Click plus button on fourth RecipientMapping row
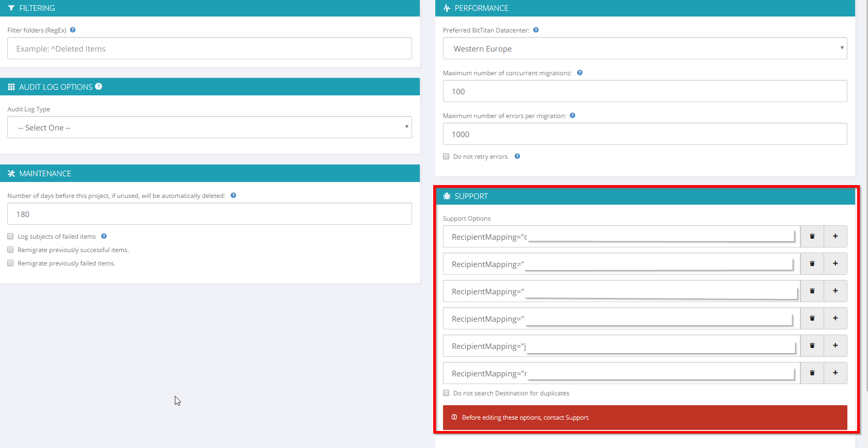868x448 pixels. (835, 318)
